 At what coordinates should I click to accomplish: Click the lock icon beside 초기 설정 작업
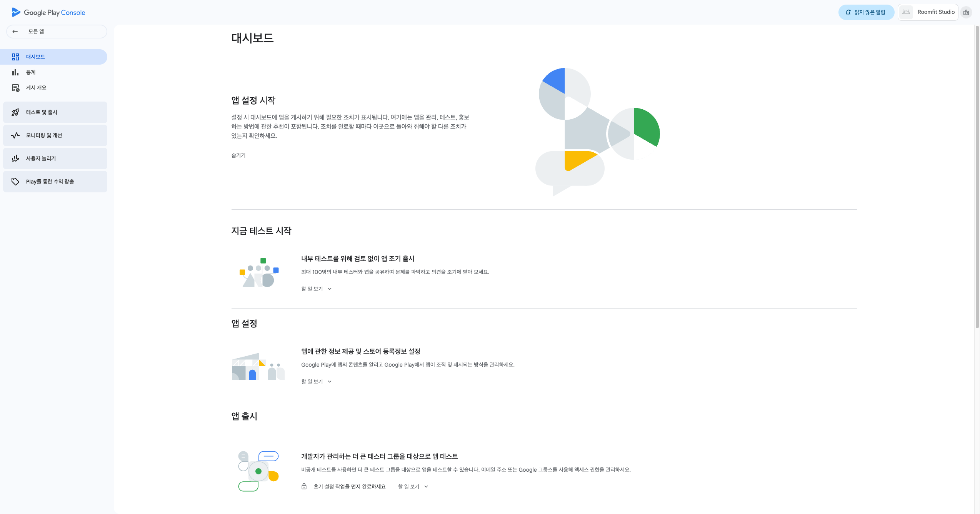(304, 487)
